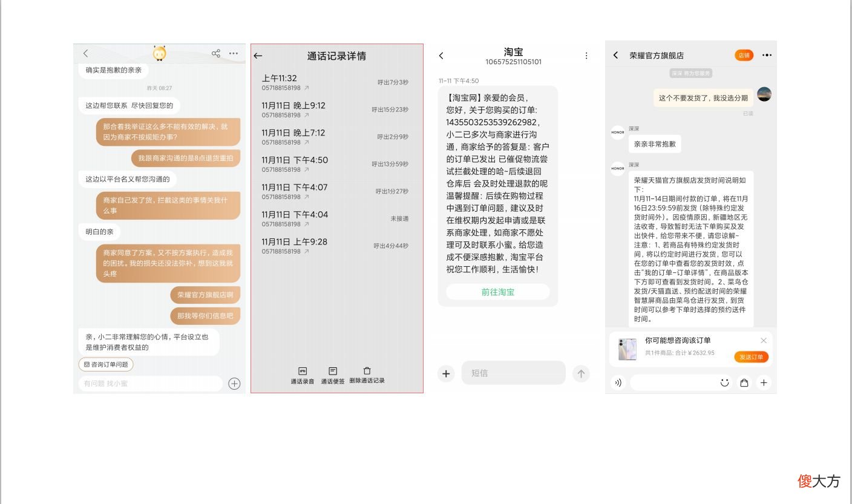Tap the back arrow in 通话记录详情
This screenshot has height=504, width=852.
click(258, 56)
